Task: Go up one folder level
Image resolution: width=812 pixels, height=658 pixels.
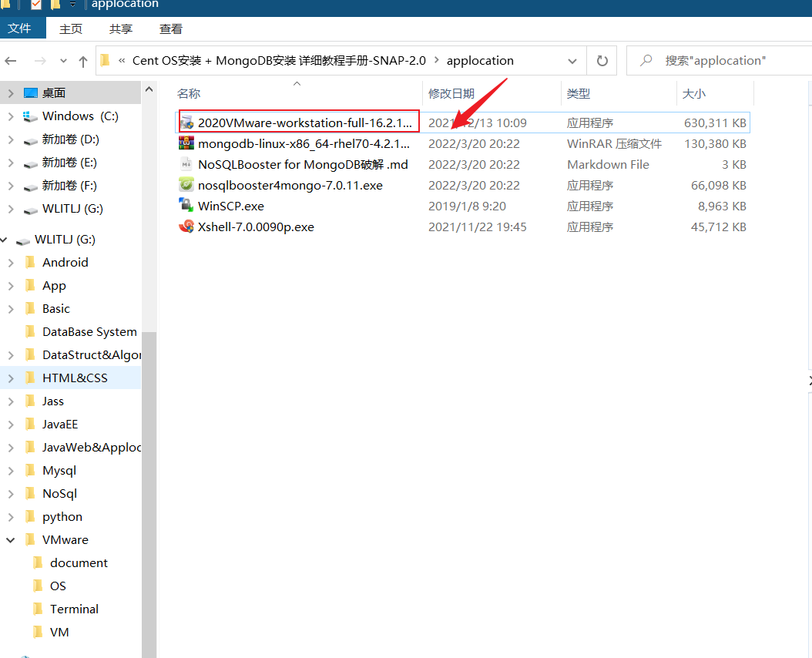Action: tap(83, 61)
